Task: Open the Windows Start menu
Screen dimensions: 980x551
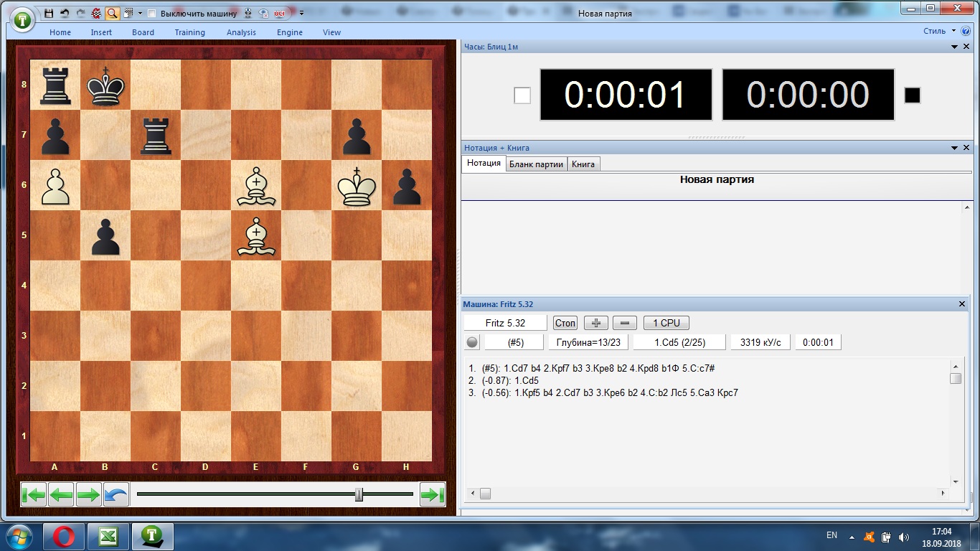Action: click(19, 536)
